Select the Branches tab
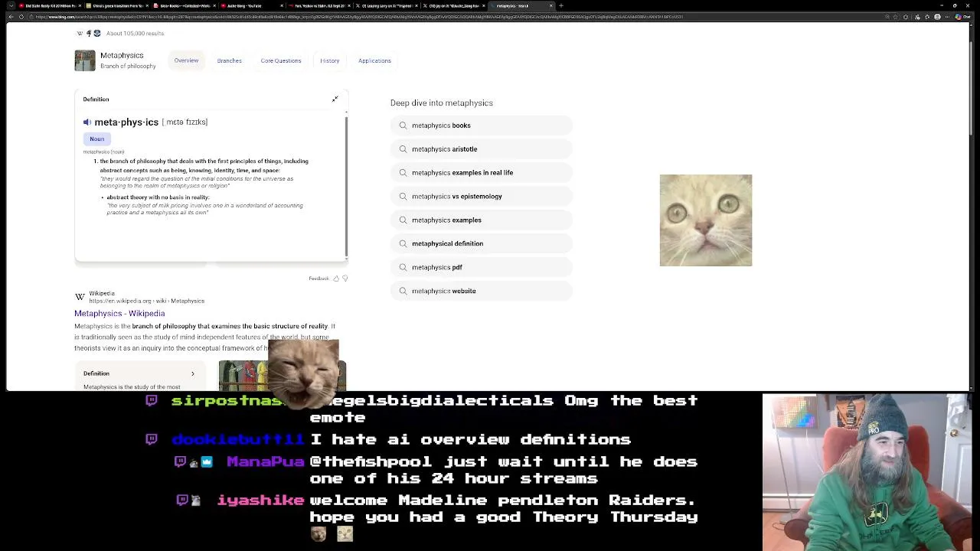The height and width of the screenshot is (551, 980). pos(229,60)
